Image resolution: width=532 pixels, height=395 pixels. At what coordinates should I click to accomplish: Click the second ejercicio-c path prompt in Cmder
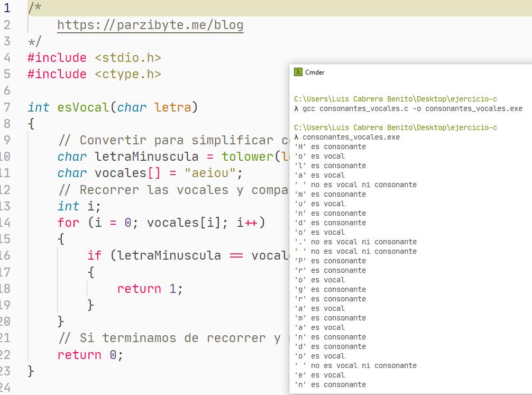(396, 127)
